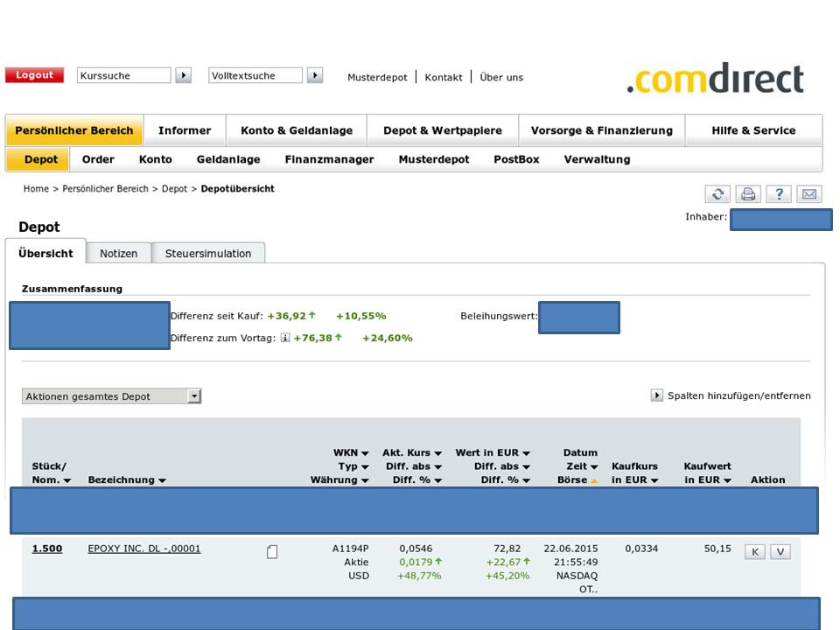Screen dimensions: 840x630
Task: Click the red Logout button
Action: coord(34,75)
